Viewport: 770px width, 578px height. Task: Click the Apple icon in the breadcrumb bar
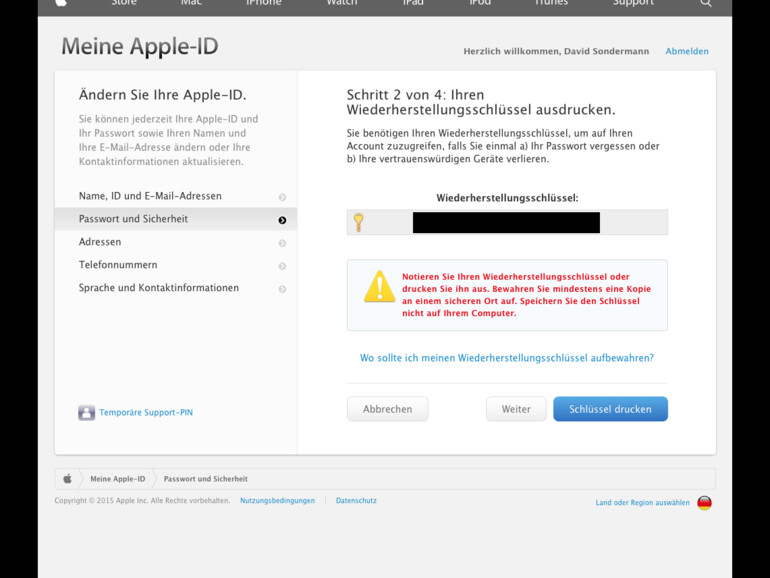68,478
